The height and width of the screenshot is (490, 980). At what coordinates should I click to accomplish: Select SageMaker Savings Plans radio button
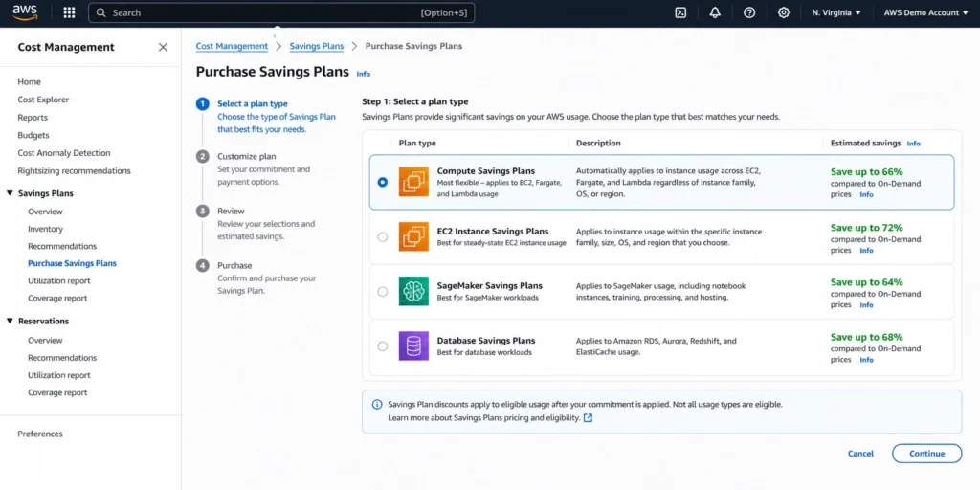[383, 291]
